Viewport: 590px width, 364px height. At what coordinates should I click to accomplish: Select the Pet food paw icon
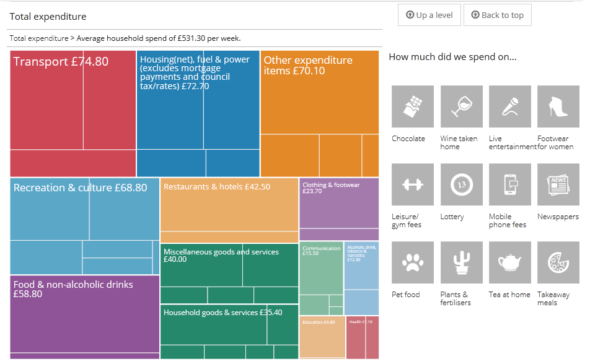413,262
